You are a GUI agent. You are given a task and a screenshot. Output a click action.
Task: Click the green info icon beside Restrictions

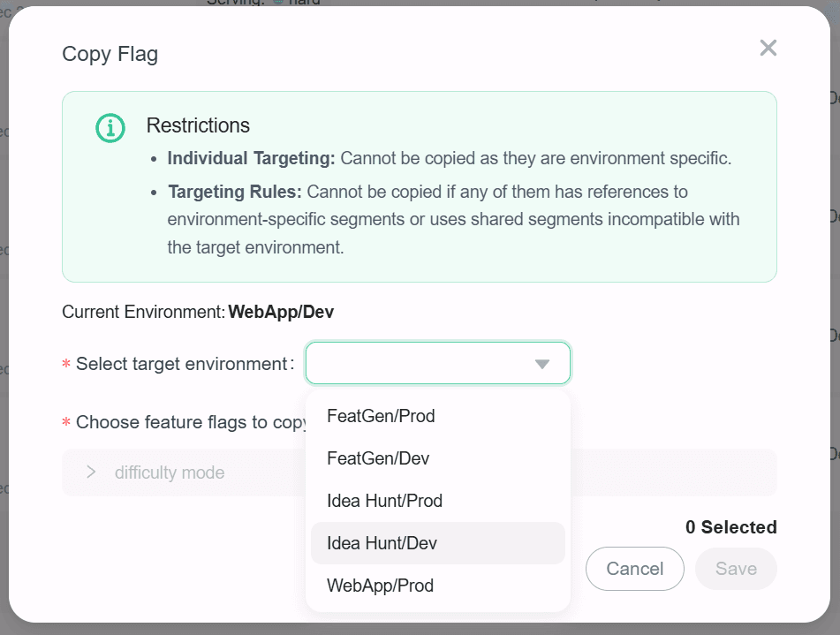110,127
